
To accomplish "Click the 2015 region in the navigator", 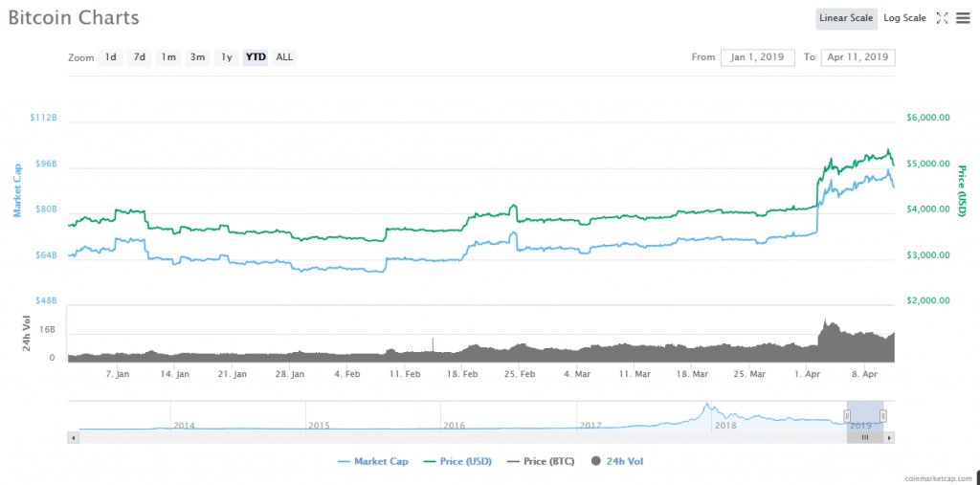I will pos(319,426).
